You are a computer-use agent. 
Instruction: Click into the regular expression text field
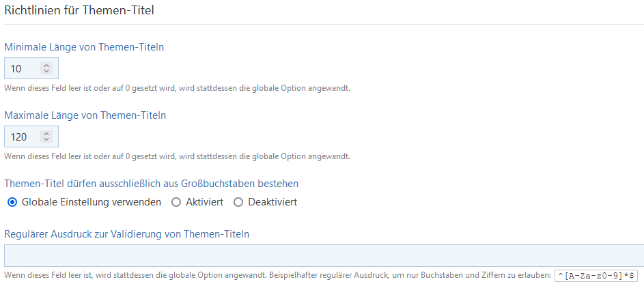point(321,255)
